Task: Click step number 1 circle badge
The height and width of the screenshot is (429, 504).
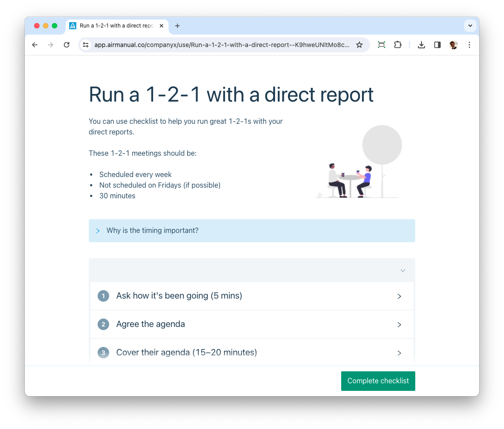Action: pyautogui.click(x=103, y=296)
